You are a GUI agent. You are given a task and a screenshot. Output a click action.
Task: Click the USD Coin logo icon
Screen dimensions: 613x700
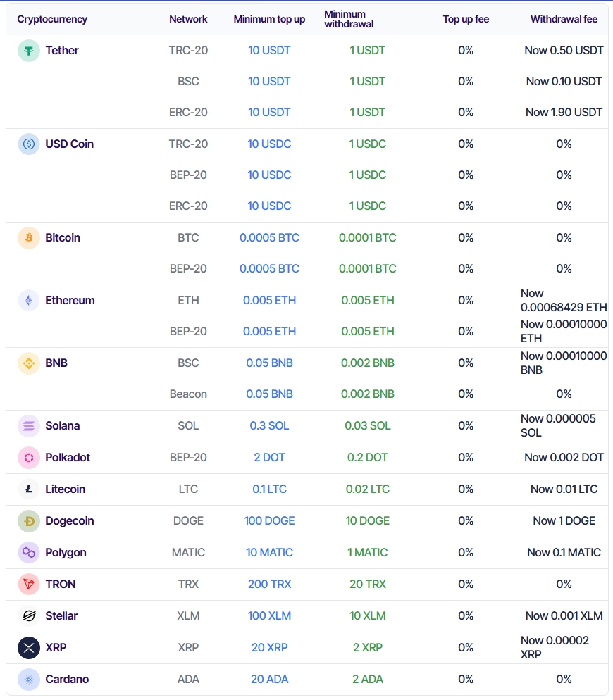point(29,144)
